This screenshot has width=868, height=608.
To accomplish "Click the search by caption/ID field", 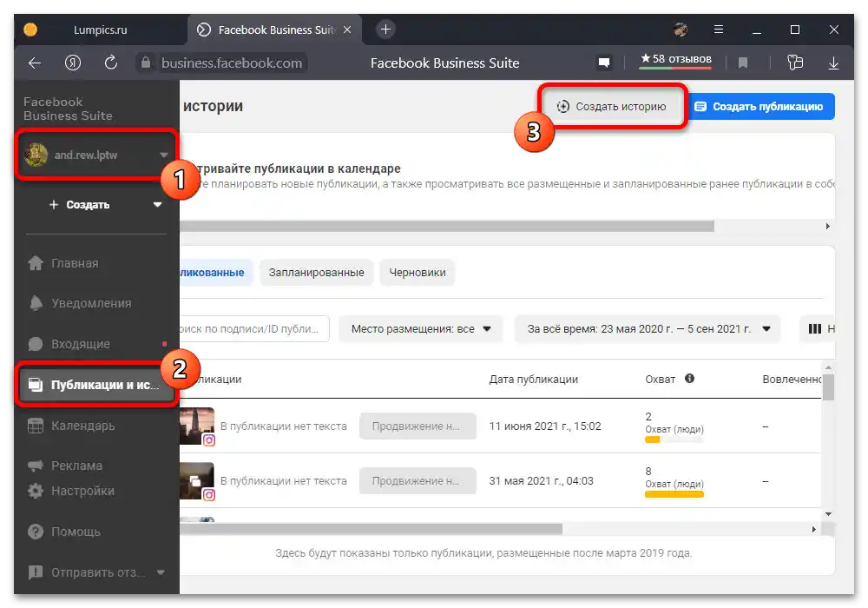I will (254, 329).
